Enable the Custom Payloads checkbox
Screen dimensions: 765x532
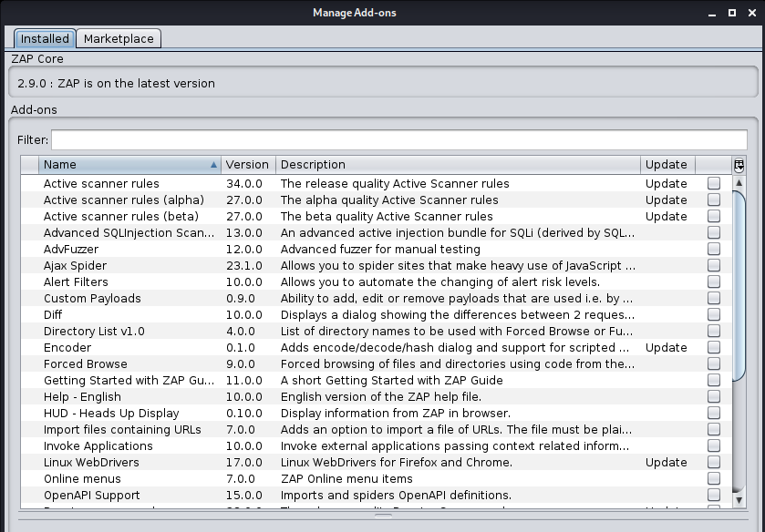coord(714,299)
